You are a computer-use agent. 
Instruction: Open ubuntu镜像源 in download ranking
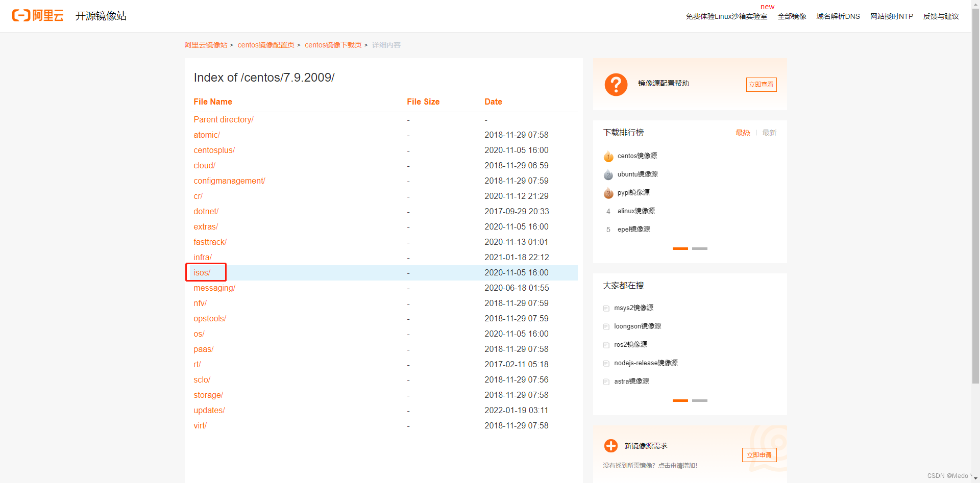pyautogui.click(x=638, y=174)
